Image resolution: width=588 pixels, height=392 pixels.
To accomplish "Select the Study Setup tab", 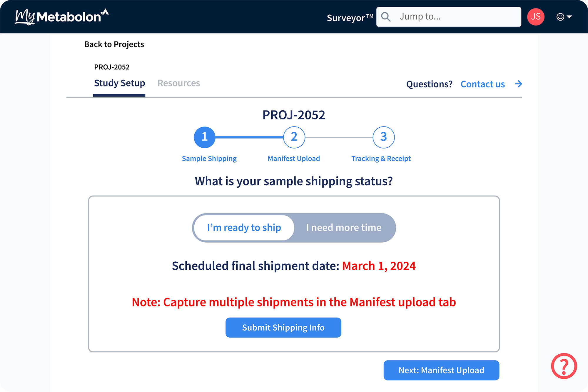I will (119, 83).
